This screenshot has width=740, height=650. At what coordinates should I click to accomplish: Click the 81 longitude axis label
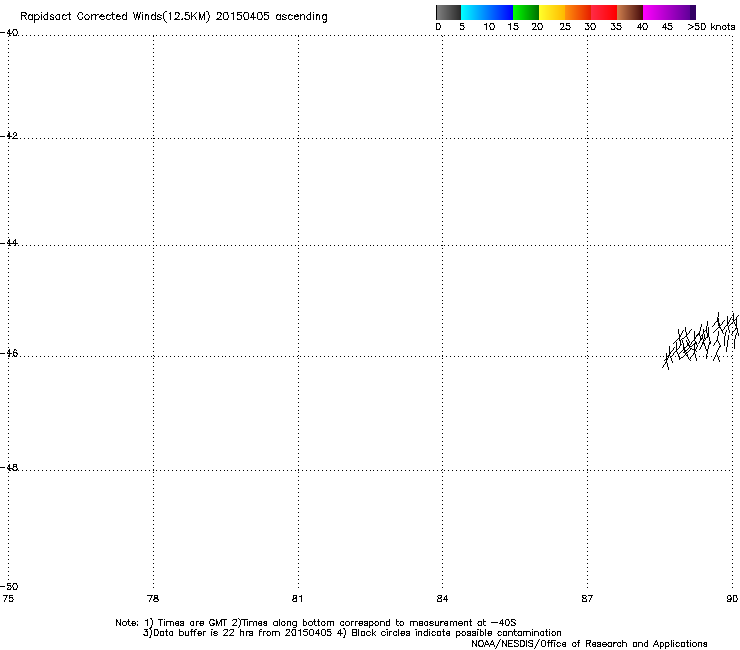tap(297, 599)
